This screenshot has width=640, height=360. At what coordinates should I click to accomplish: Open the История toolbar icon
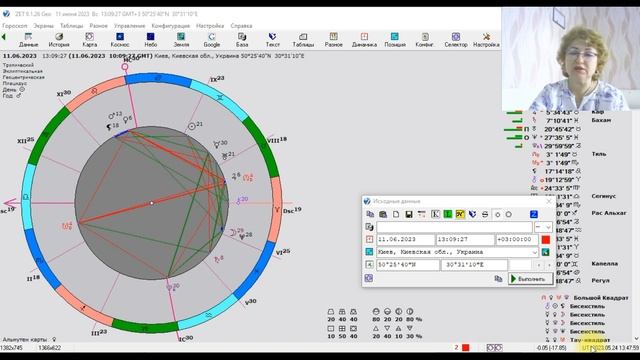59,40
